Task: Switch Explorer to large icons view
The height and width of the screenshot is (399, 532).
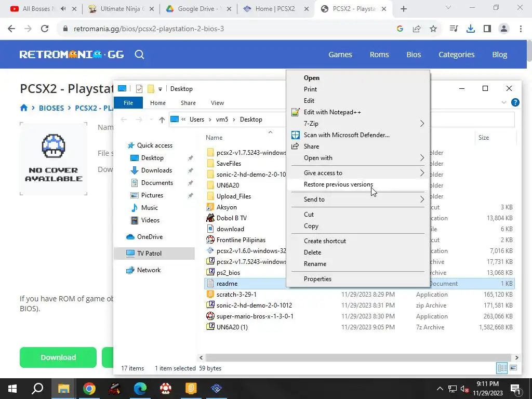Action: click(513, 368)
